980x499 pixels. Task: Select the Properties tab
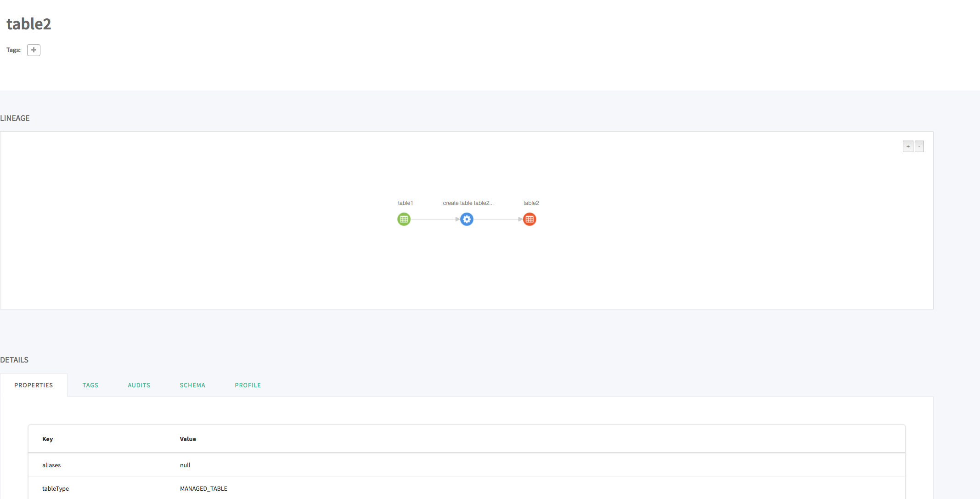[34, 385]
